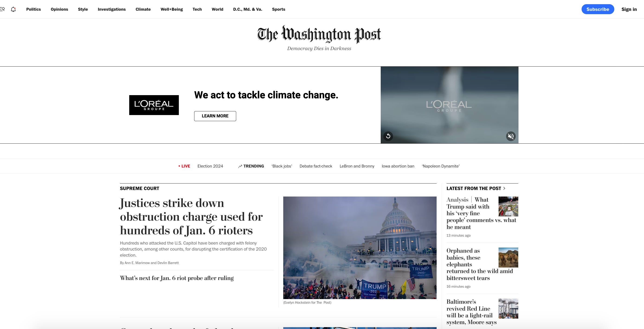Open the Climate section

(x=143, y=9)
